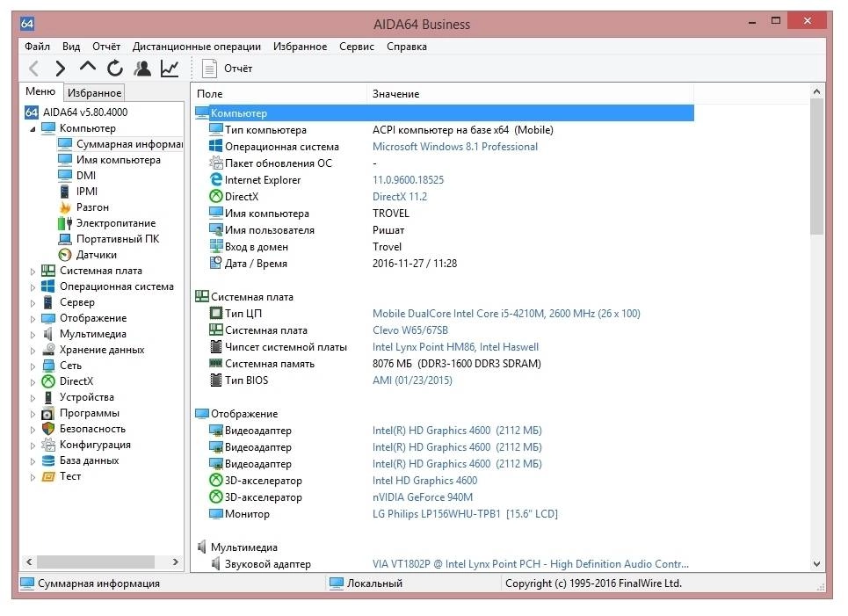Open the nVIDIA GeForce 940M link

(423, 497)
